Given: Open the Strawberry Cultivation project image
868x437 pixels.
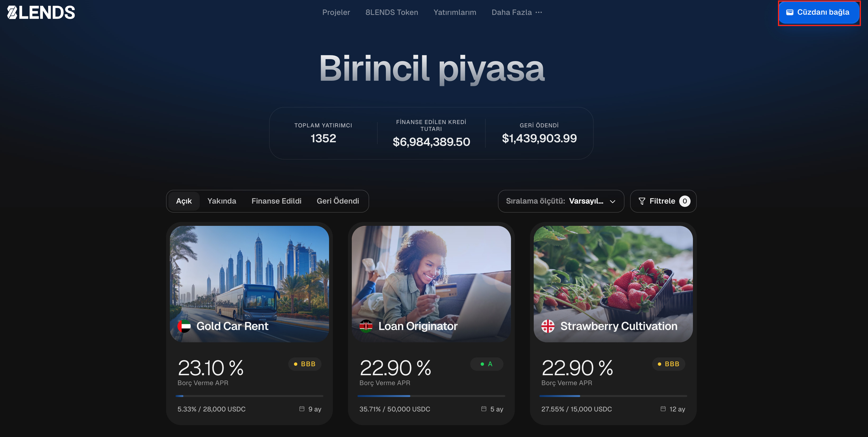Looking at the screenshot, I should point(613,284).
